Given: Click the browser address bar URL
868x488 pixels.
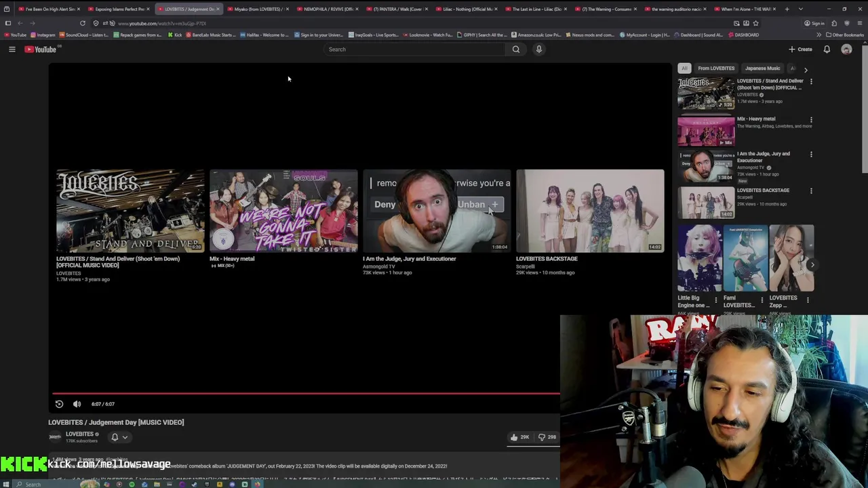Looking at the screenshot, I should click(162, 23).
